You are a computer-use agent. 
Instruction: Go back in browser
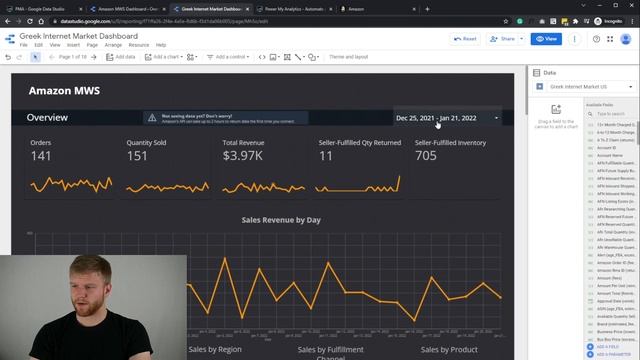(x=8, y=21)
